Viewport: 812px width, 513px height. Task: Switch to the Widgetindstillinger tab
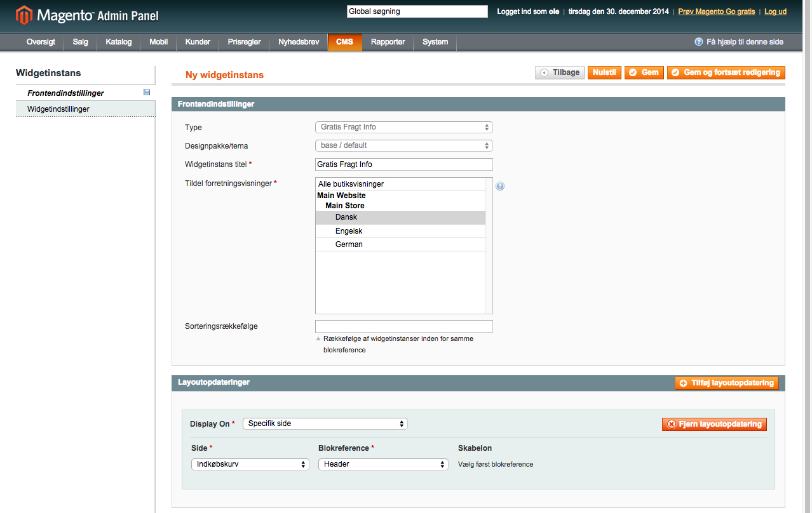point(58,109)
